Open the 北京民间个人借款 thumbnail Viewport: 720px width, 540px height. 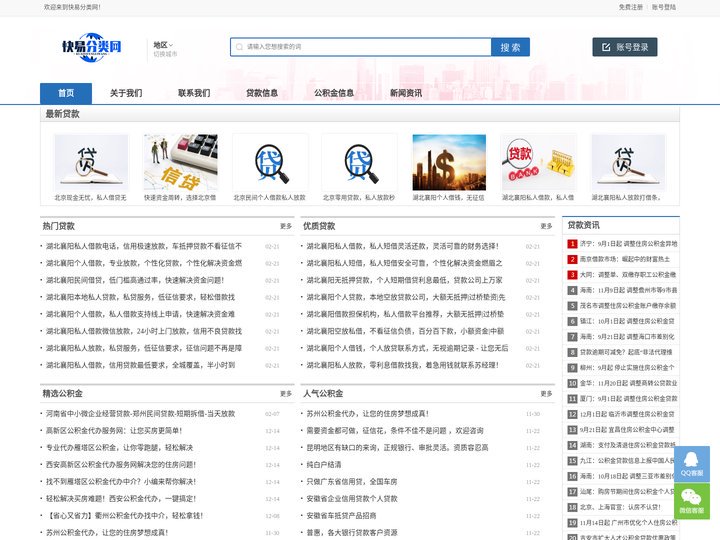(270, 163)
